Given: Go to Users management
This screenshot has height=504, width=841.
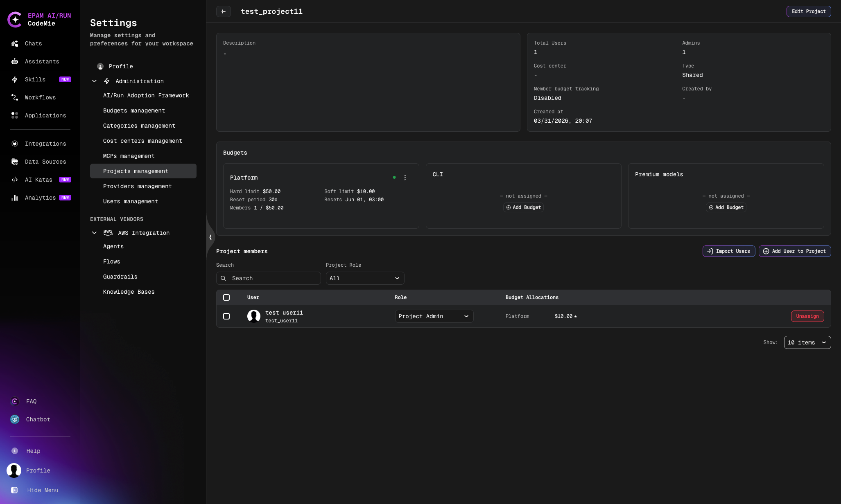Looking at the screenshot, I should click(131, 201).
